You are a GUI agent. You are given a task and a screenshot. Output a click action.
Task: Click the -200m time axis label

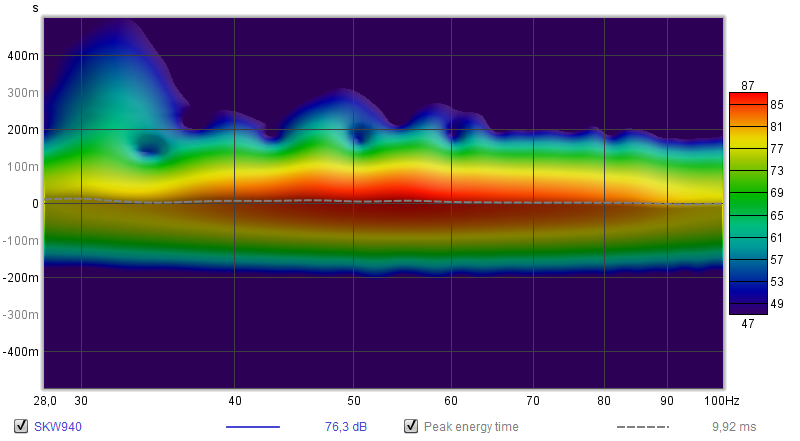[21, 278]
